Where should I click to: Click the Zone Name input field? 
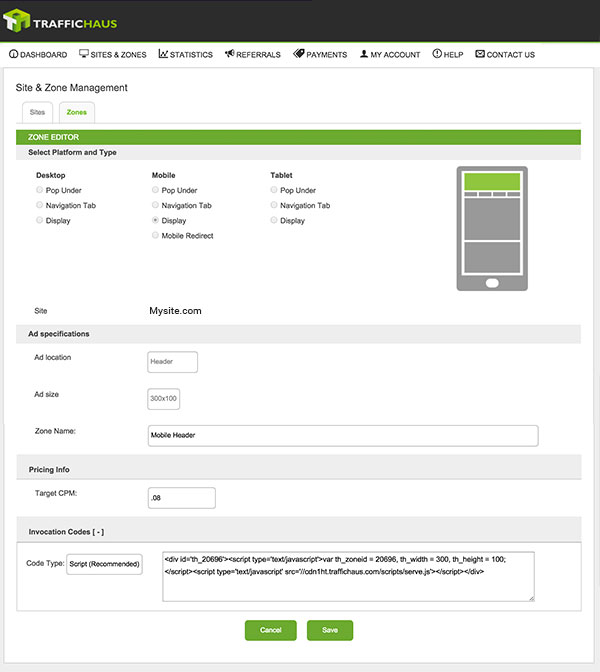[343, 435]
